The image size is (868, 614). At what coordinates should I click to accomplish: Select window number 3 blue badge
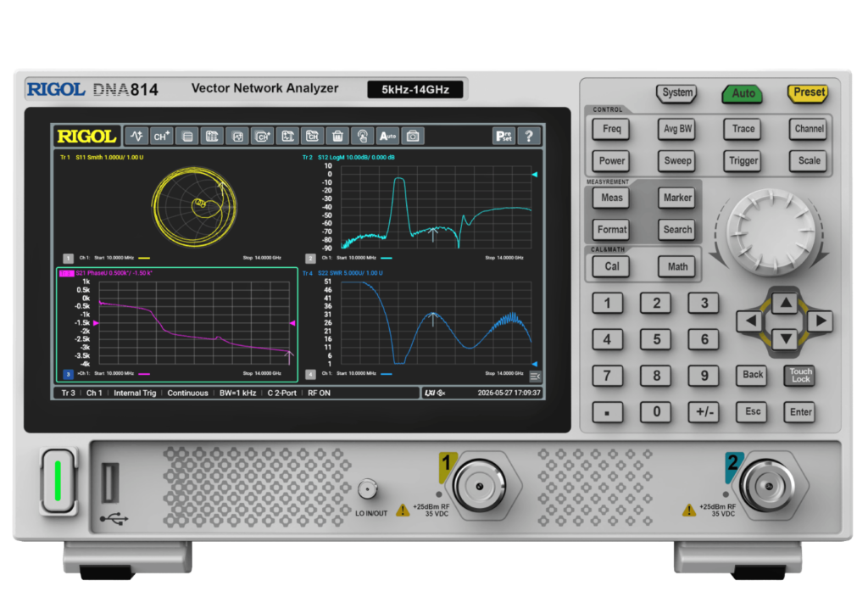click(68, 374)
